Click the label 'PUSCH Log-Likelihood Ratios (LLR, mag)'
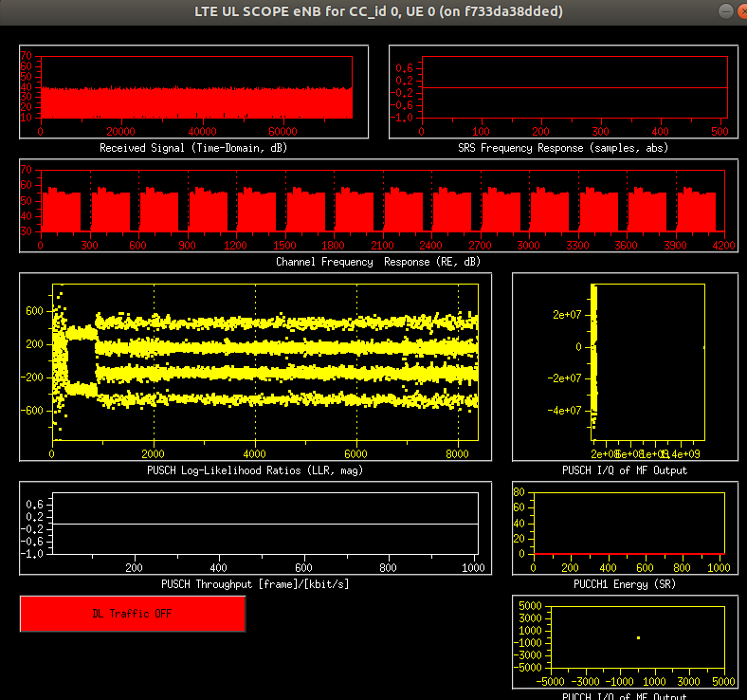Screen dimensions: 747x700 (x=255, y=470)
